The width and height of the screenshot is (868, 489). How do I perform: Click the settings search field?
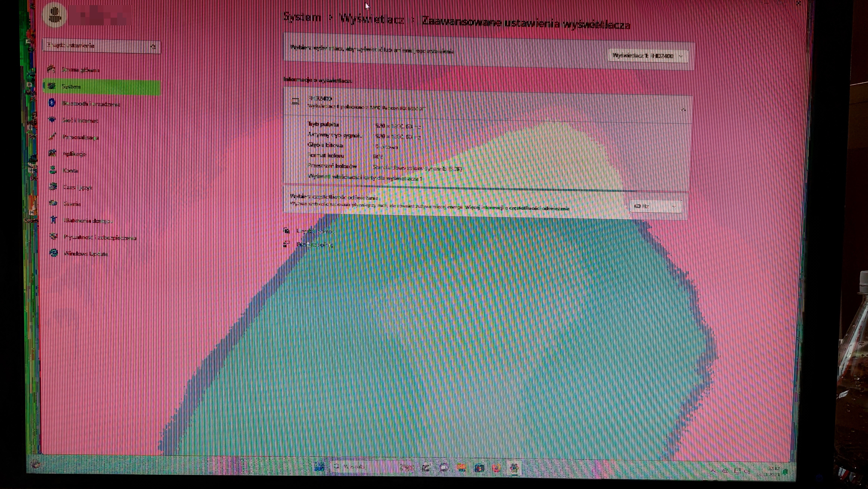click(98, 46)
